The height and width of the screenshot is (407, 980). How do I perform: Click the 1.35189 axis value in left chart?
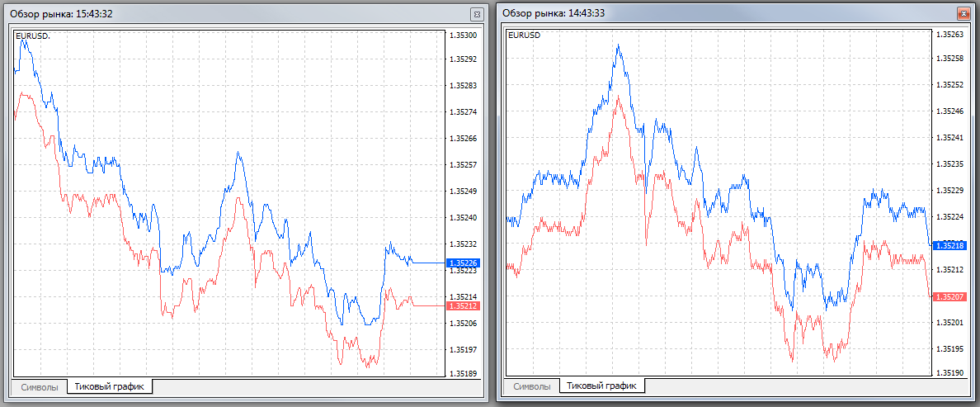[463, 374]
